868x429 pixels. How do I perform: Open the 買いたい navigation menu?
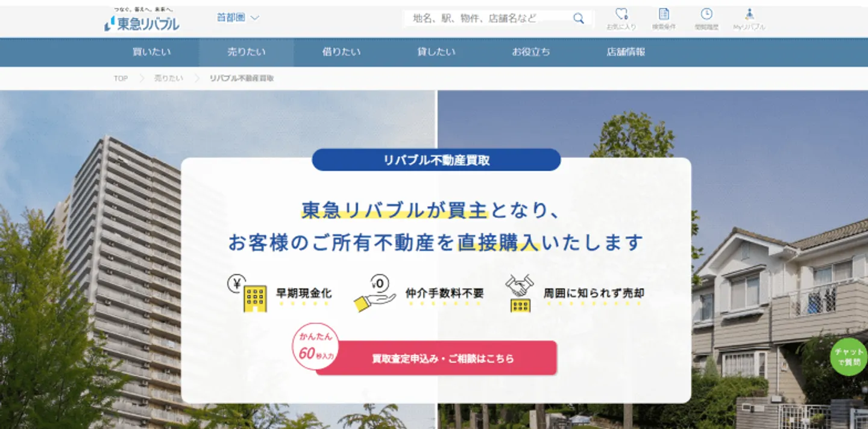coord(151,52)
